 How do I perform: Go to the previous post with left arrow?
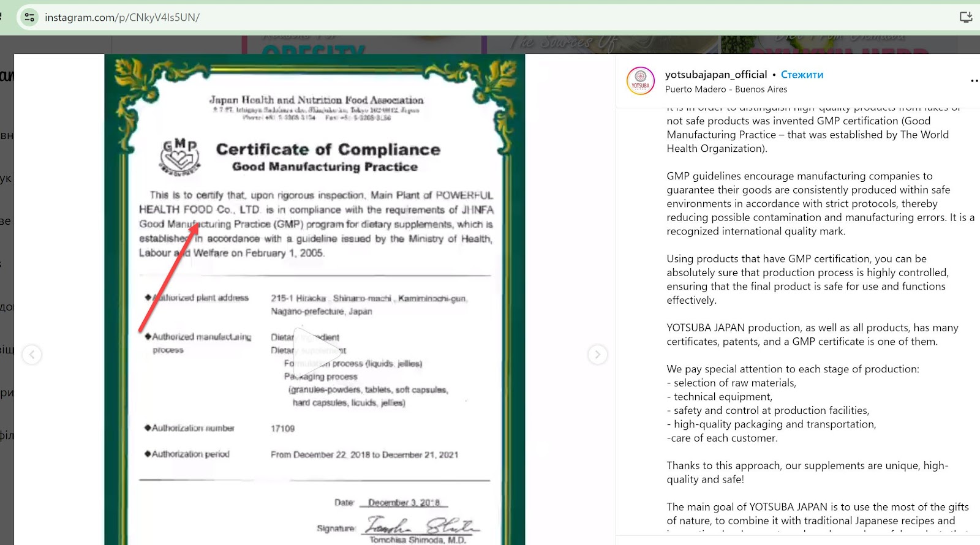pyautogui.click(x=32, y=355)
